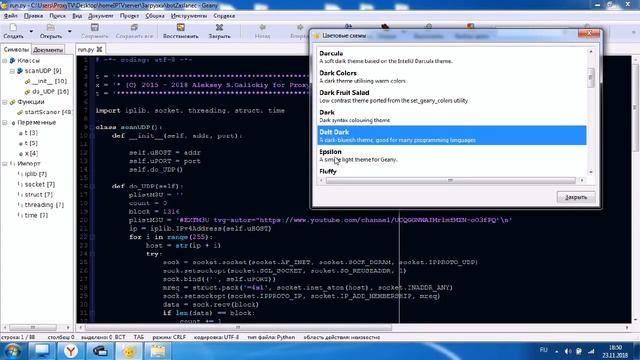
Task: Choose the Darcula color scheme
Action: 452,57
